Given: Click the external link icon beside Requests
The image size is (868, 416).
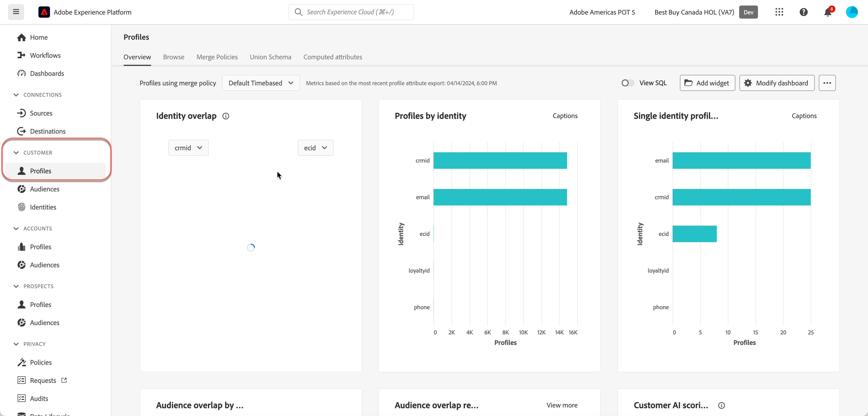Looking at the screenshot, I should click(x=64, y=380).
